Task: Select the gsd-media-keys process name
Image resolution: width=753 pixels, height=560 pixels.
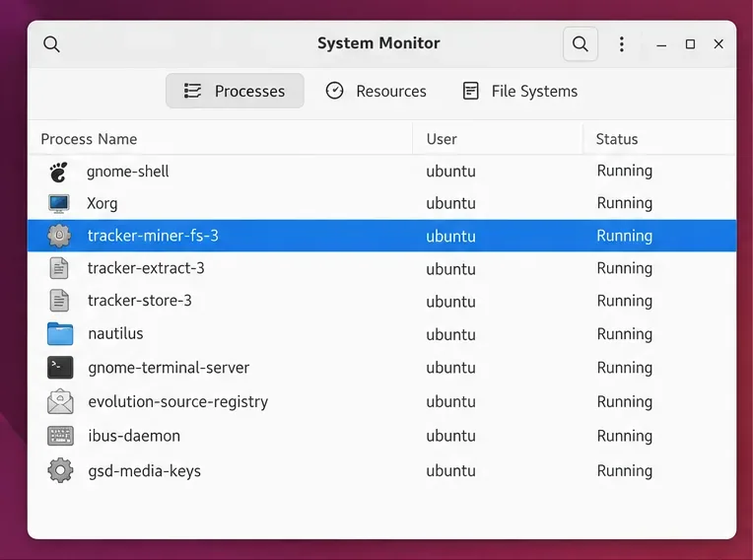Action: (x=144, y=471)
